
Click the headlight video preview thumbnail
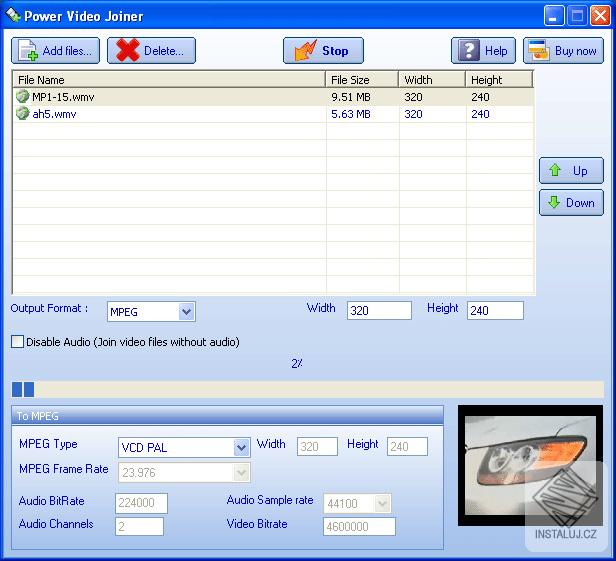530,466
